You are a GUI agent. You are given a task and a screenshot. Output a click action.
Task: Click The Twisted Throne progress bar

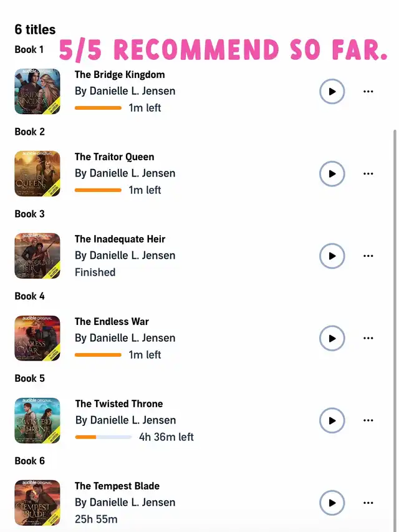103,437
